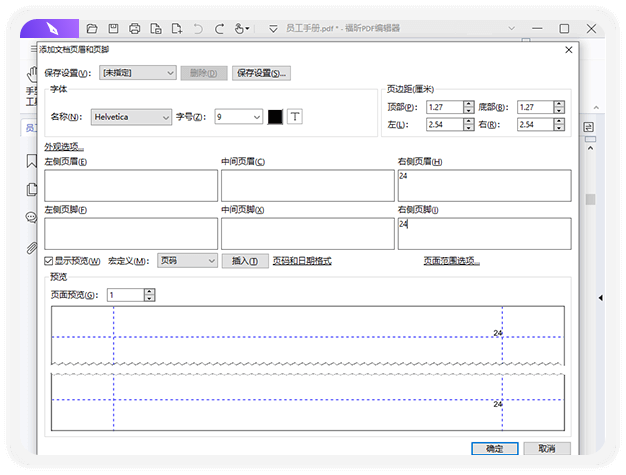Click the 插入 button
This screenshot has height=475, width=626.
pos(245,261)
